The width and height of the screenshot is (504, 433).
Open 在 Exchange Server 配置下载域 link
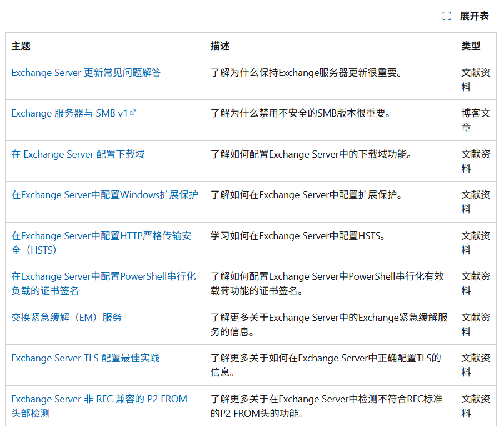[77, 154]
